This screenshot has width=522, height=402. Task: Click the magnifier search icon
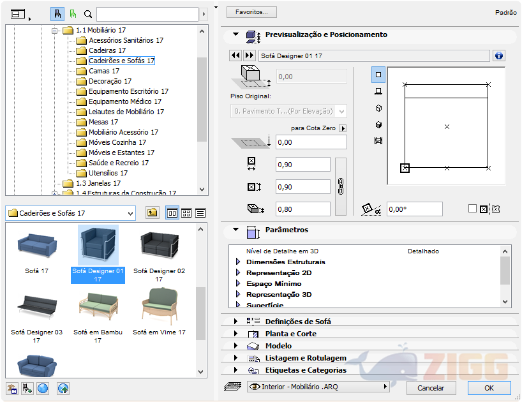[88, 14]
